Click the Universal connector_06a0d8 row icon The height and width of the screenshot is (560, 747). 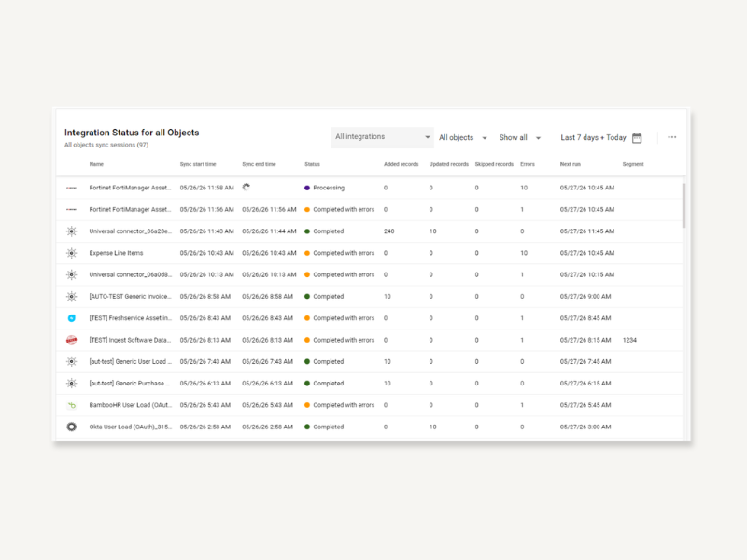pyautogui.click(x=72, y=274)
